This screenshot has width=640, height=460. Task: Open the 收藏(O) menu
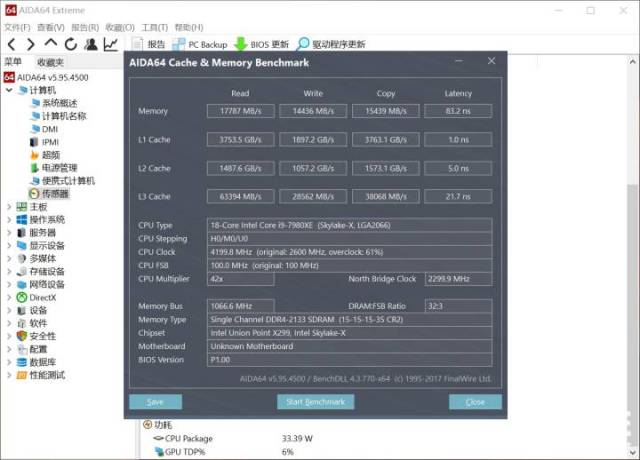120,27
